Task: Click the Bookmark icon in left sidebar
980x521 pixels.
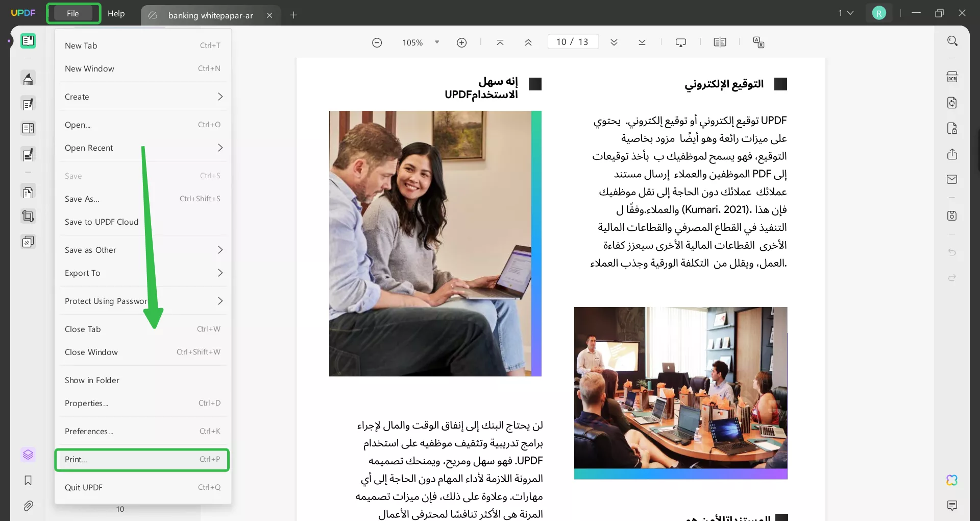Action: coord(28,480)
